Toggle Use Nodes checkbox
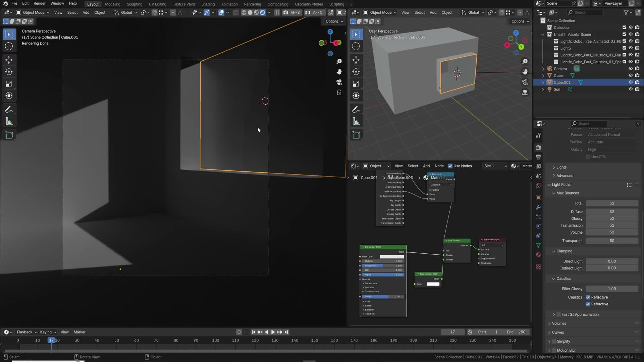 (450, 166)
